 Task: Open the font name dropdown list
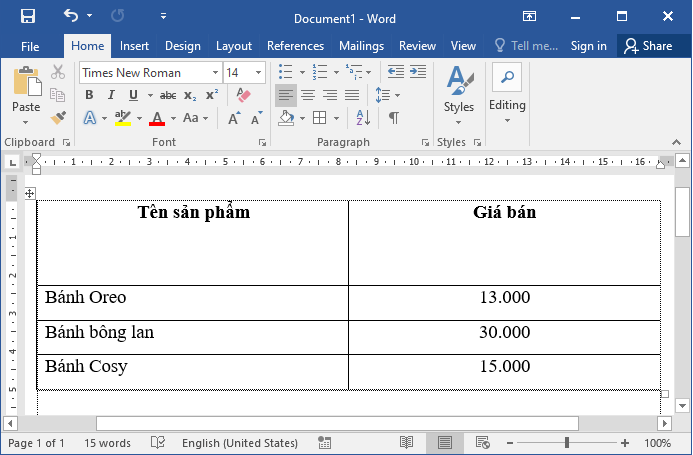point(215,73)
